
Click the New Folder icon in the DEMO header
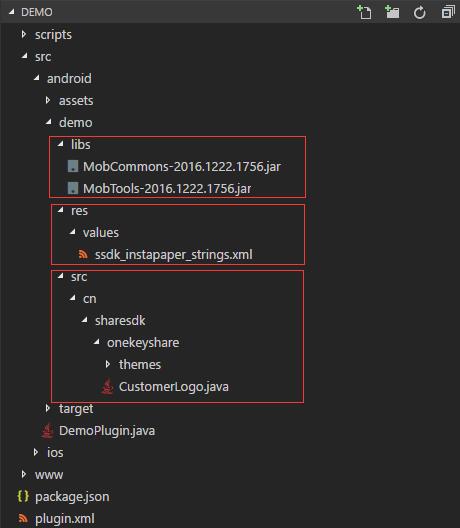392,12
